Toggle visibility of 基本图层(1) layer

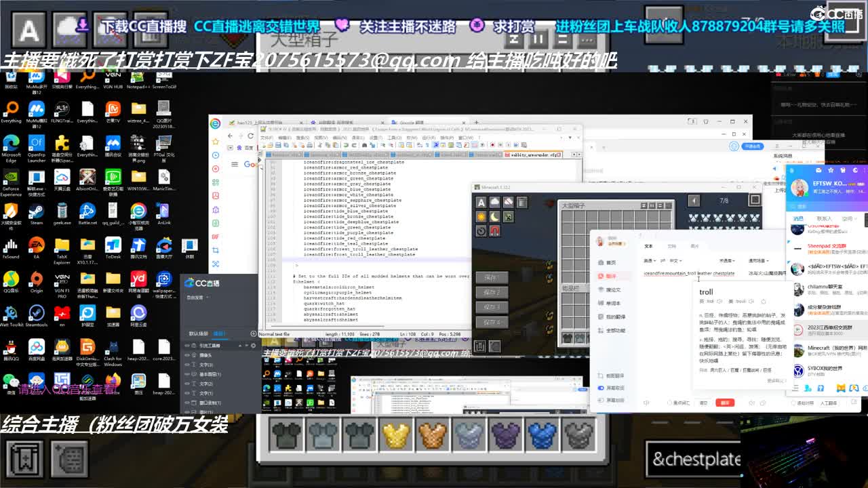tap(188, 374)
